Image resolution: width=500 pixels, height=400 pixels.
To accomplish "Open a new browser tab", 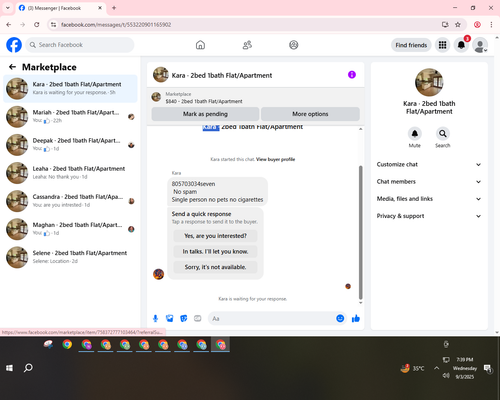I will (114, 8).
